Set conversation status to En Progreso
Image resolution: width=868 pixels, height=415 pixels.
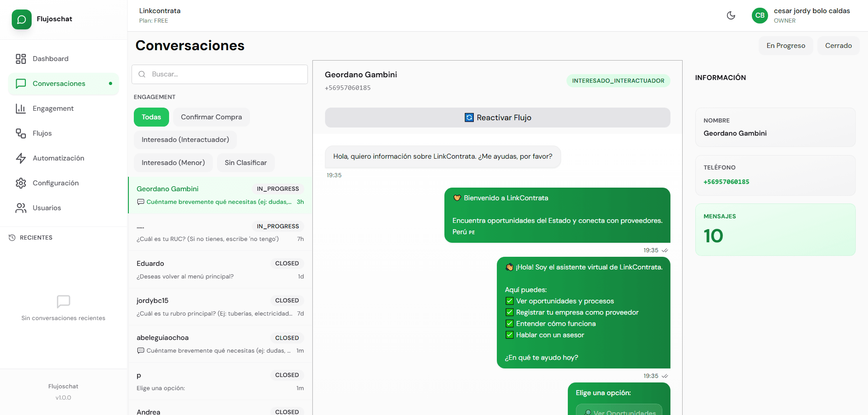786,46
